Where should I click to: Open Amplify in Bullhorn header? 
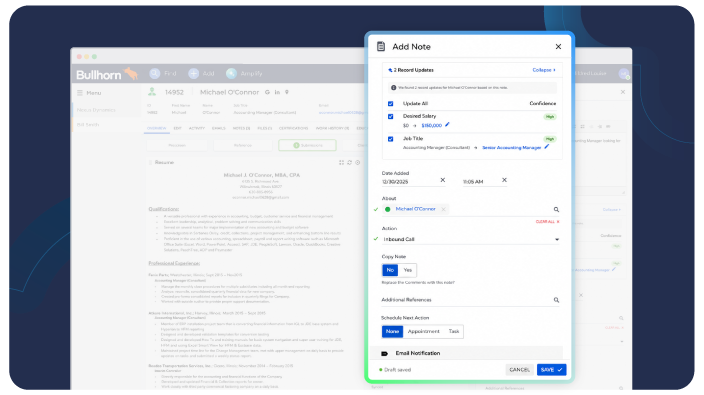coord(244,74)
